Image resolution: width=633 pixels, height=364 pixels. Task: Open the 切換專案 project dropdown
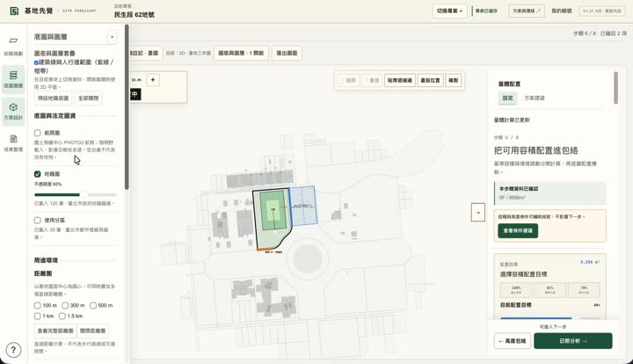(449, 11)
